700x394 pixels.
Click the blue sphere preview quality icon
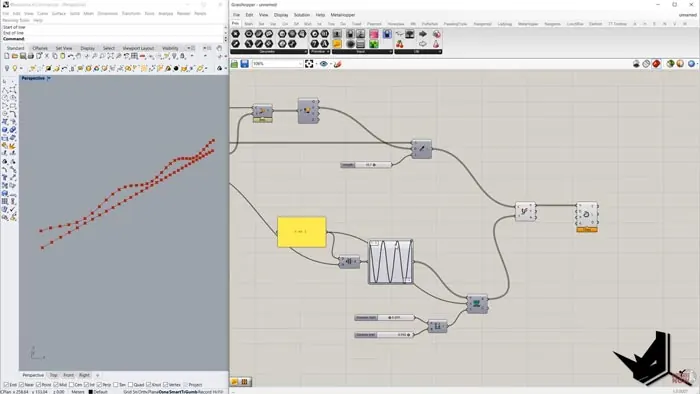pos(691,64)
